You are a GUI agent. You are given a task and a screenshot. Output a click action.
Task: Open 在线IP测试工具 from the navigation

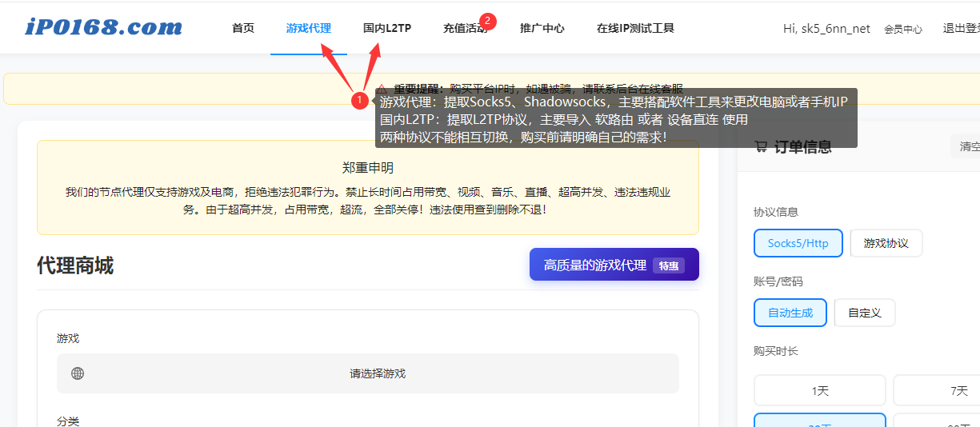(635, 28)
